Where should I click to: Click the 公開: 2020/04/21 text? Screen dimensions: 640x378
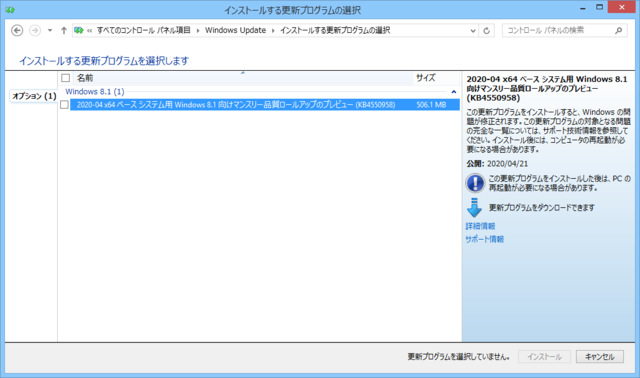pos(497,164)
